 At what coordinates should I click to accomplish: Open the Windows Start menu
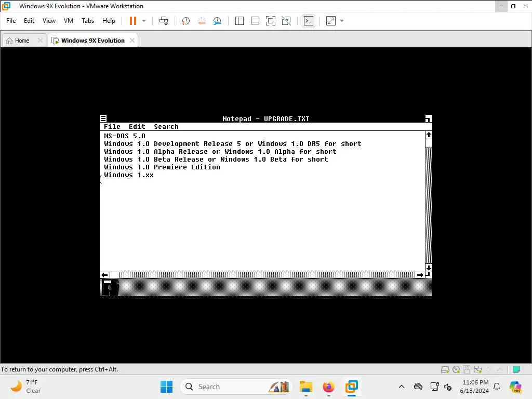click(x=166, y=387)
